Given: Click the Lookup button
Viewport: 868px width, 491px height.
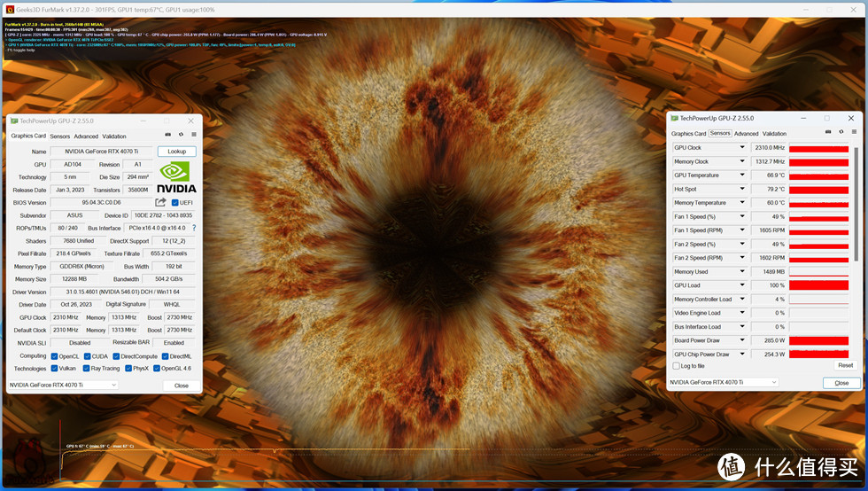Looking at the screenshot, I should pos(176,152).
